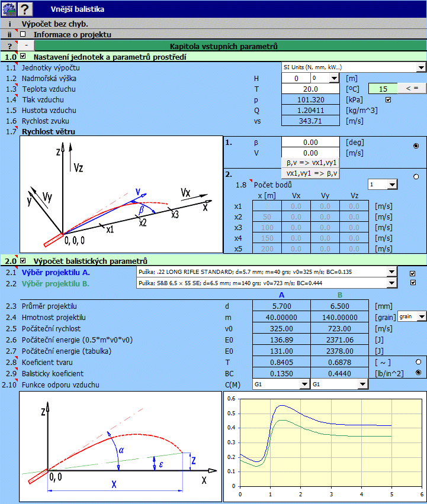This screenshot has width=427, height=504.
Task: Click the 'vx1,vy1 => β,v' conversion button
Action: (311, 173)
